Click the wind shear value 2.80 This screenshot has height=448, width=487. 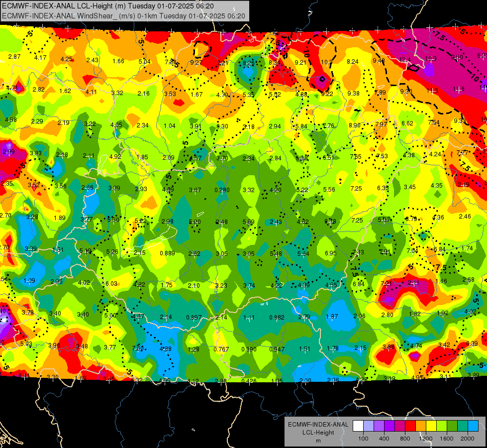[x=388, y=315]
